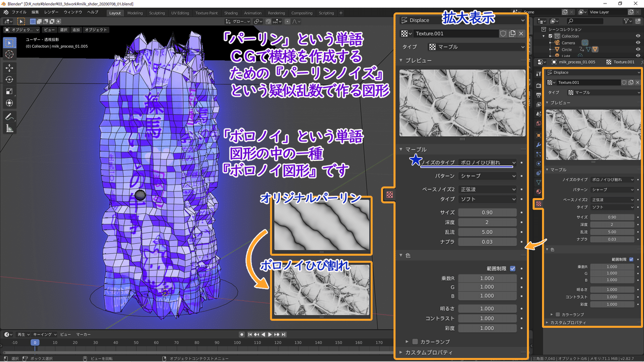The width and height of the screenshot is (644, 362).
Task: Open the viewport 追加 menu
Action: coord(76,30)
